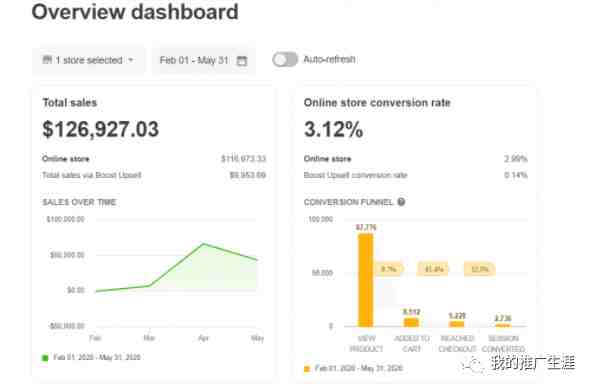The image size is (593, 389).
Task: Click the green legend square under the sales chart
Action: click(45, 358)
